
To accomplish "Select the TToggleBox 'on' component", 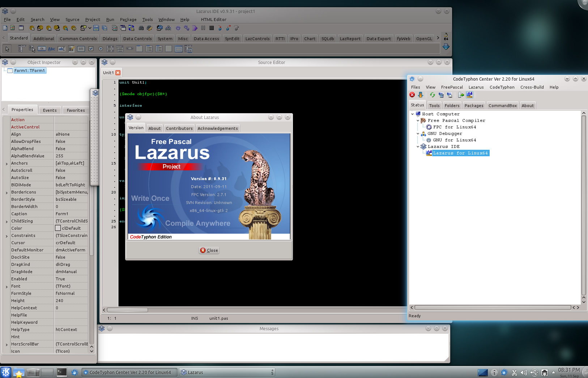I will [81, 49].
